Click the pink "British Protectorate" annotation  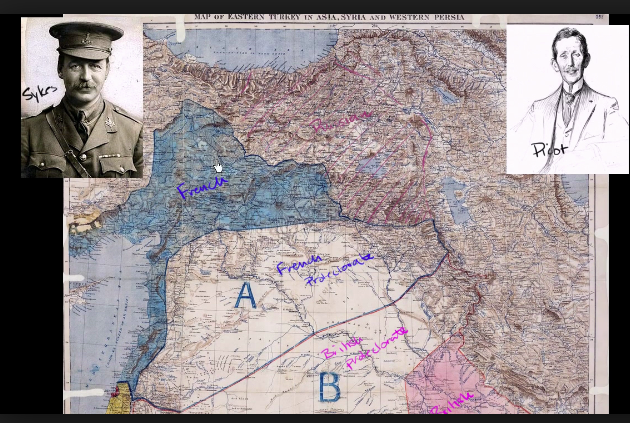364,347
